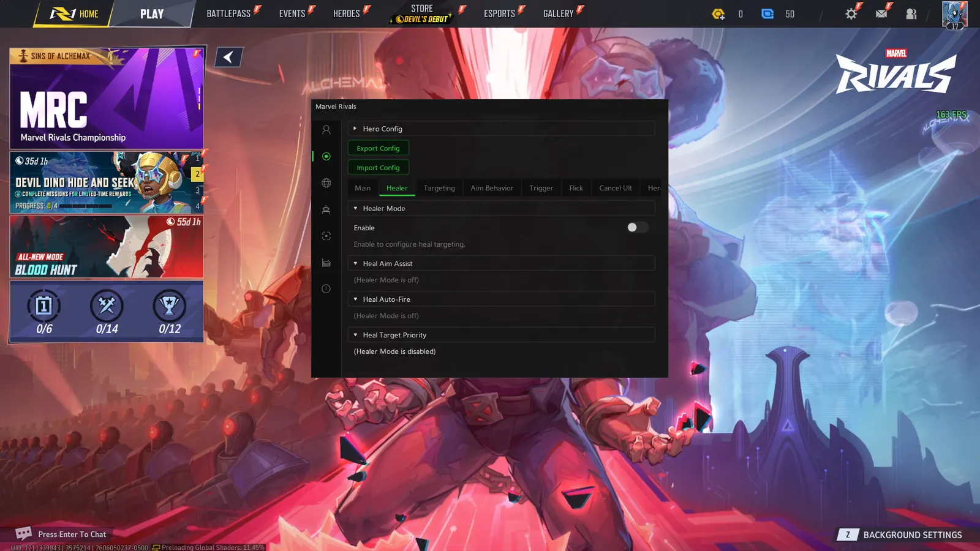Click 'Enable to configure heal targeting.' hint
Image resolution: width=980 pixels, height=551 pixels.
pos(409,244)
